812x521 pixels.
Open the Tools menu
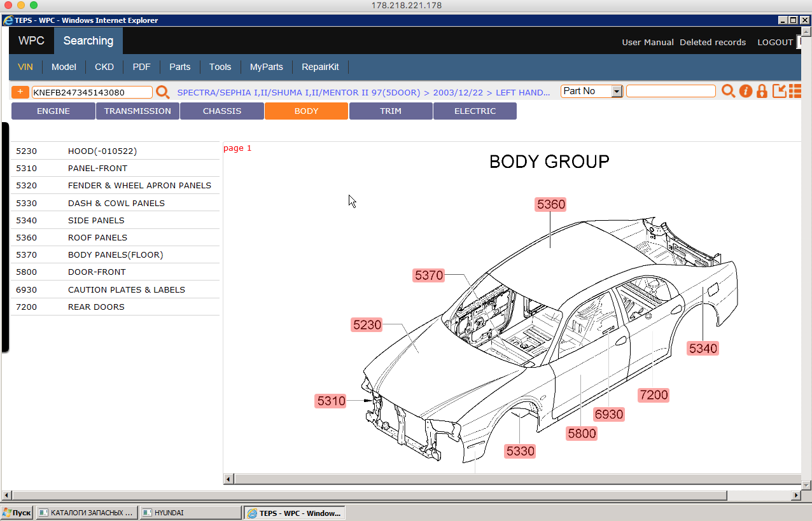point(220,67)
